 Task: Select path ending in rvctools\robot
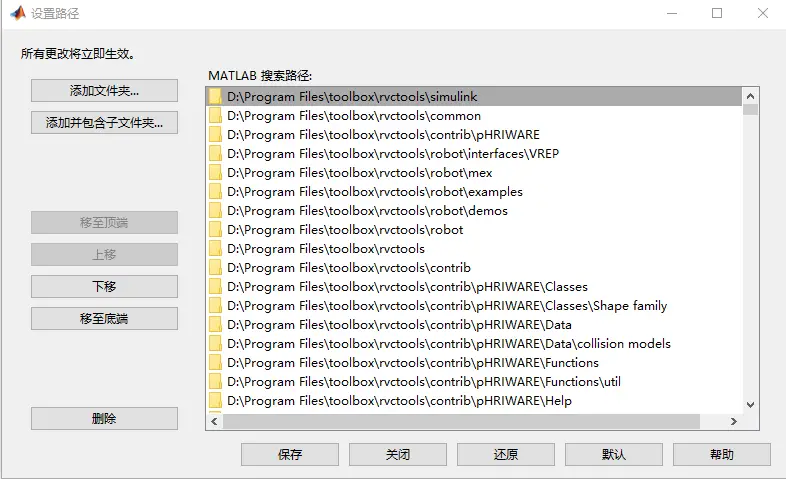click(x=474, y=230)
